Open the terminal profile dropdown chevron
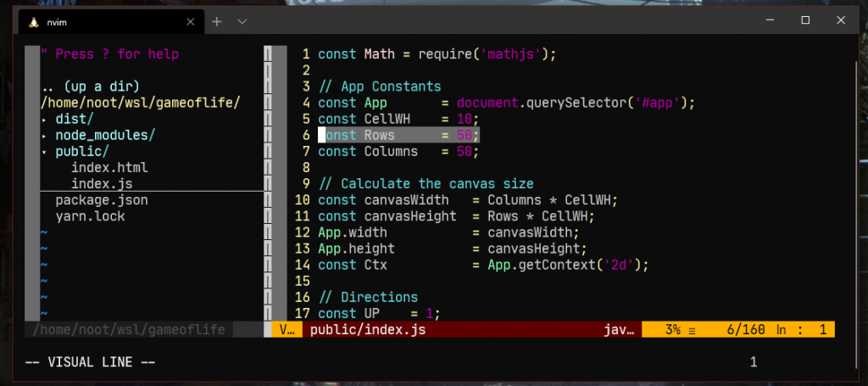 tap(242, 21)
